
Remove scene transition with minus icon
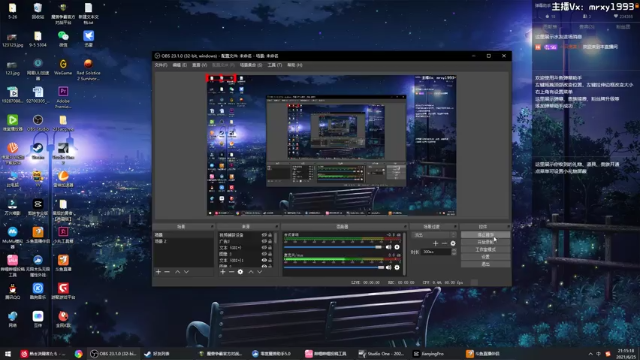click(x=444, y=243)
